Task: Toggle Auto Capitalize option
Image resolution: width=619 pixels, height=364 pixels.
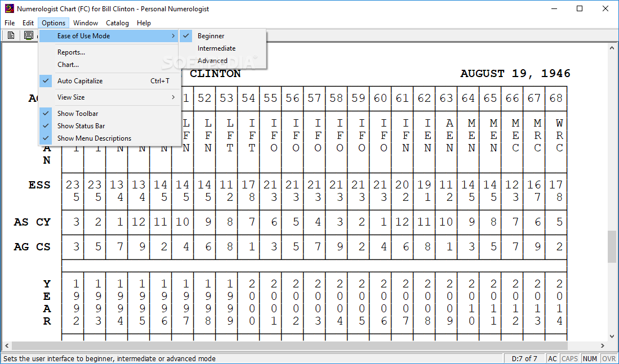Action: point(110,81)
